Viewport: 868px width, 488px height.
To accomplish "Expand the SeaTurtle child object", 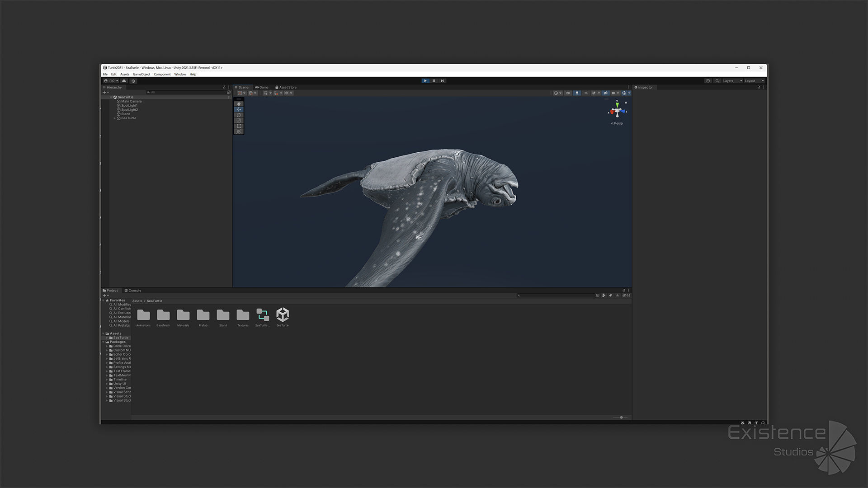I will pos(114,118).
